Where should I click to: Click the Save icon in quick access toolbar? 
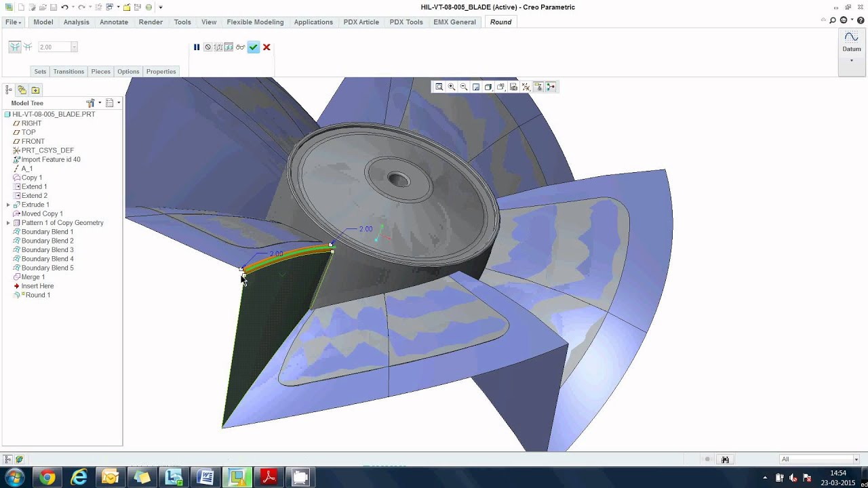coord(53,7)
